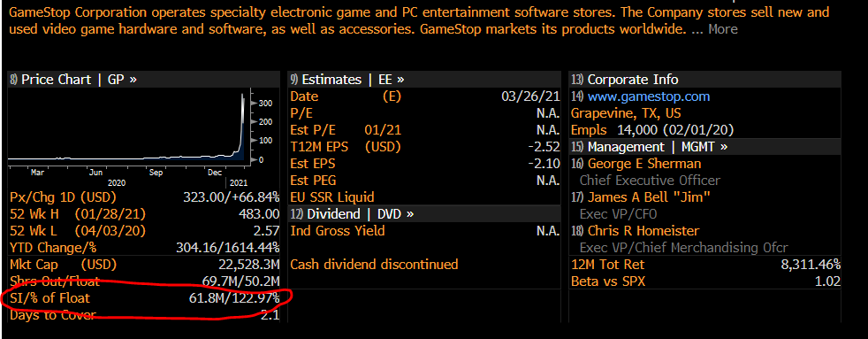Click the Est P/E 01/21 label
The height and width of the screenshot is (339, 868).
(346, 130)
